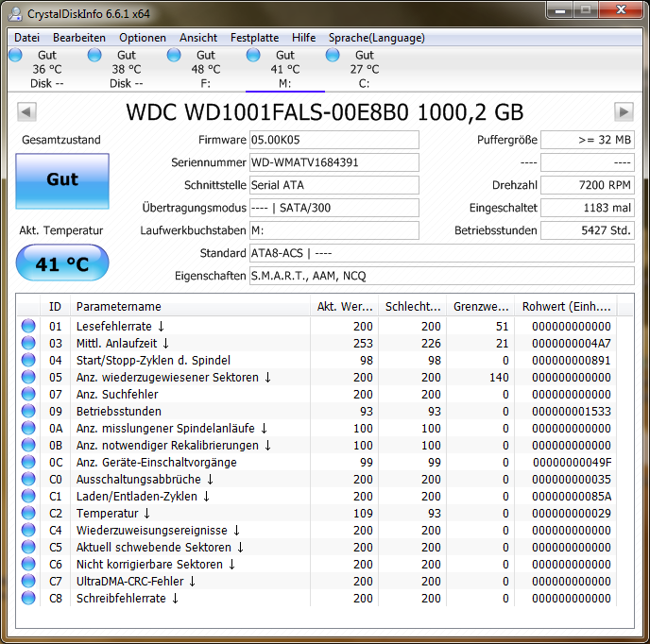The image size is (650, 644).
Task: Click the Firmware field 05.00K05
Action: (334, 140)
